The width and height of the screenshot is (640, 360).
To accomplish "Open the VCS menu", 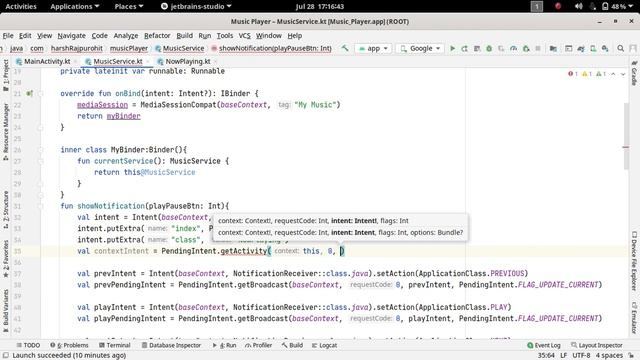I will coord(244,36).
